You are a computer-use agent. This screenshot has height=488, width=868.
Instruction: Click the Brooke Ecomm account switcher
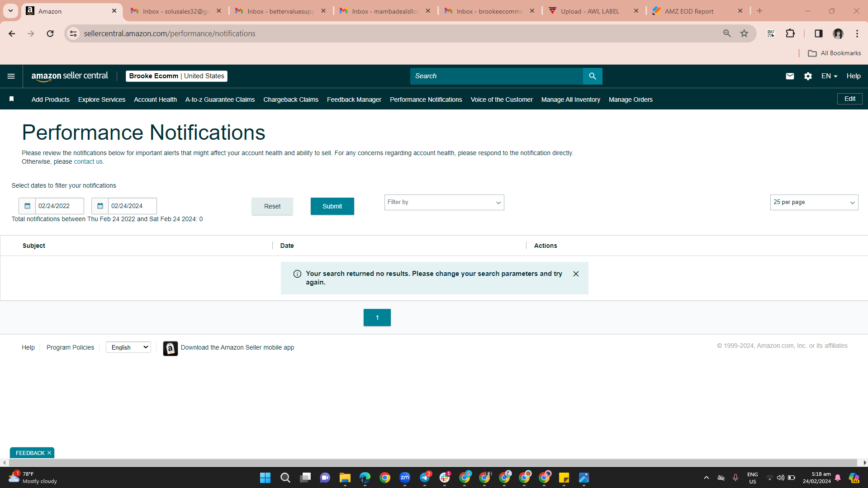[x=176, y=76]
